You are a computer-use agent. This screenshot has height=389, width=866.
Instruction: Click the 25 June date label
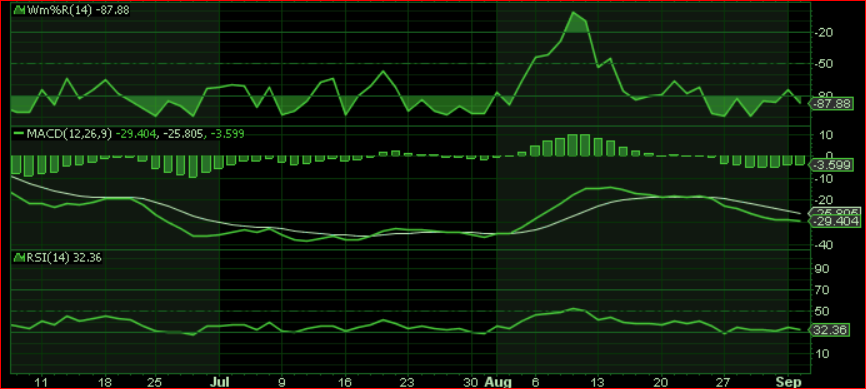156,382
